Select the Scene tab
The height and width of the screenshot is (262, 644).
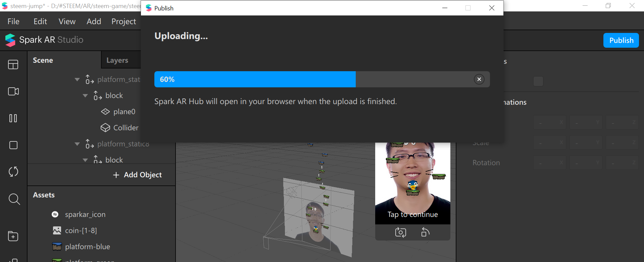(x=43, y=60)
